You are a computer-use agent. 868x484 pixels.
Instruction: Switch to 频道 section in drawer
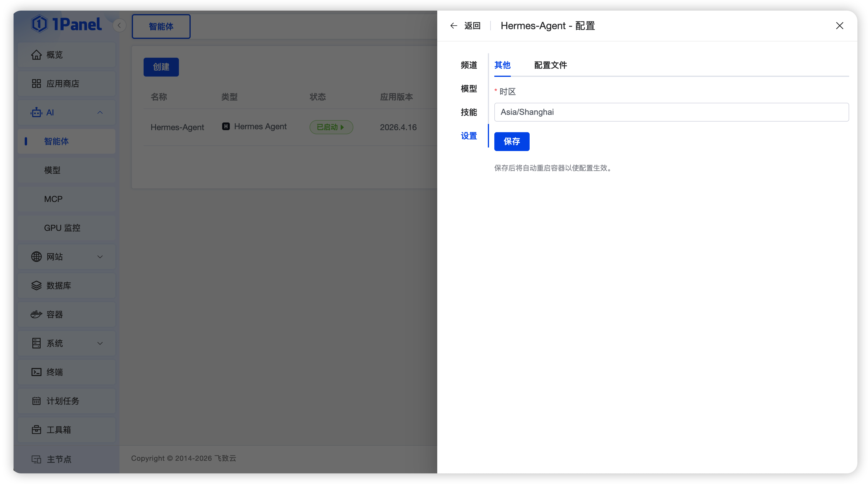click(x=469, y=65)
